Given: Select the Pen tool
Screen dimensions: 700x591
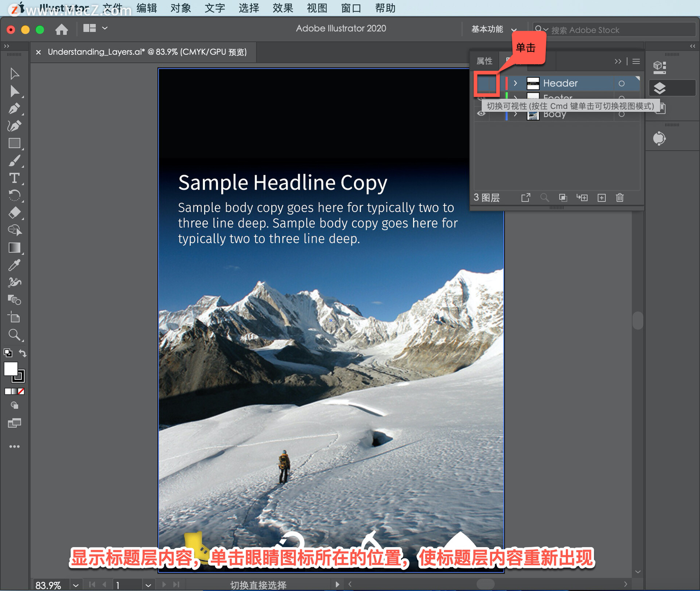Looking at the screenshot, I should 14,109.
